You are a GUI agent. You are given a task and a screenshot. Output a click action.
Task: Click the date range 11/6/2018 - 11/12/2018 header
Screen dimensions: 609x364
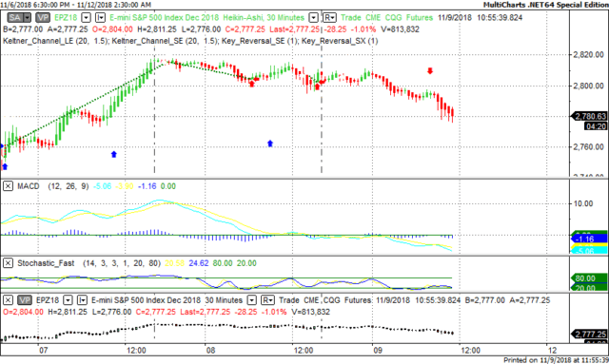(x=76, y=5)
